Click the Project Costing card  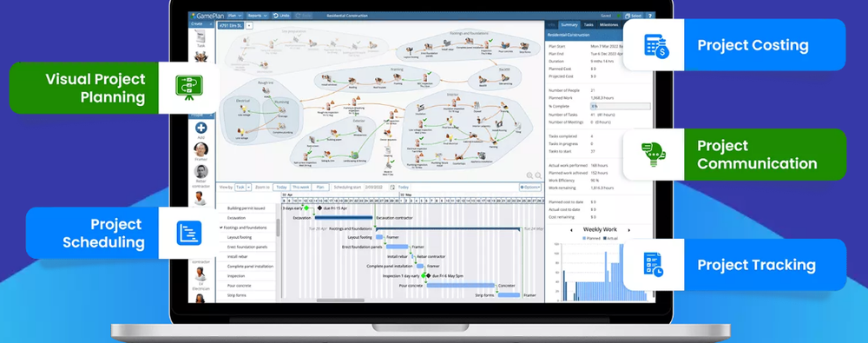click(x=734, y=45)
